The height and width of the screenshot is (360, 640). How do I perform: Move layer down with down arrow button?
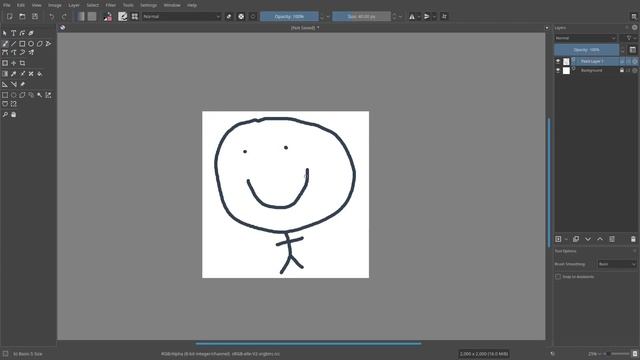click(588, 239)
